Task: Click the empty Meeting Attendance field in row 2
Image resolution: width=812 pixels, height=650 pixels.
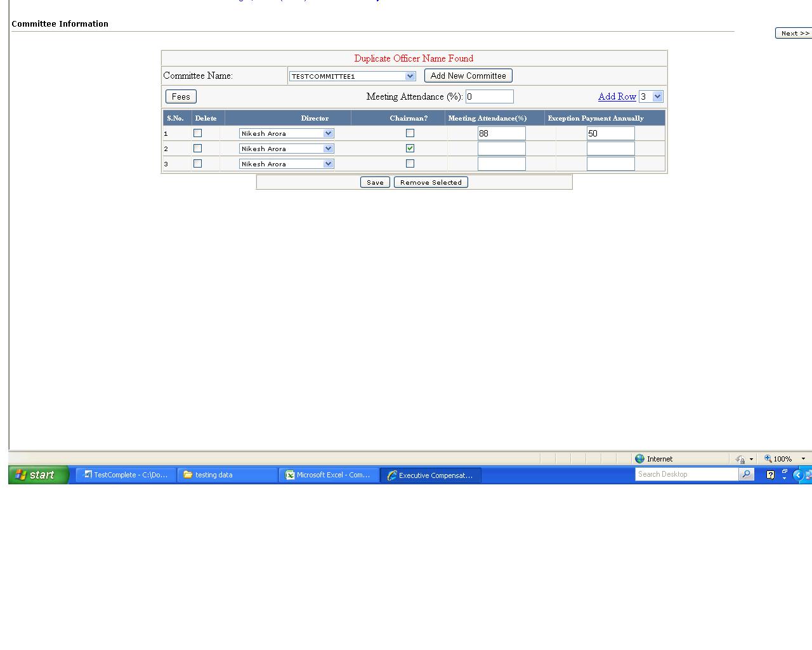Action: (x=502, y=149)
